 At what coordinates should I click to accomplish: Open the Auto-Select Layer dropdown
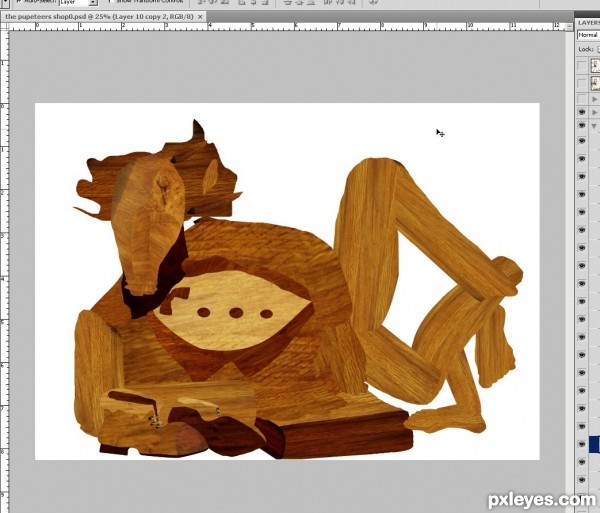click(x=93, y=3)
